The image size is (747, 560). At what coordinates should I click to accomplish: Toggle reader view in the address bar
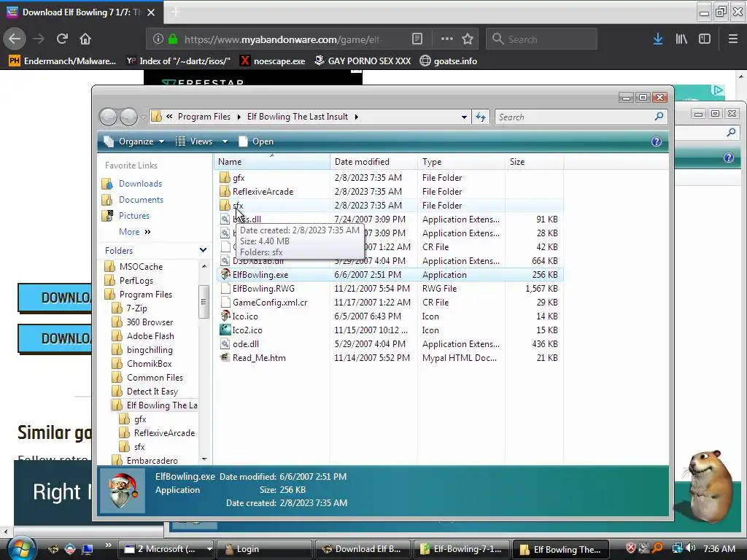click(x=417, y=39)
